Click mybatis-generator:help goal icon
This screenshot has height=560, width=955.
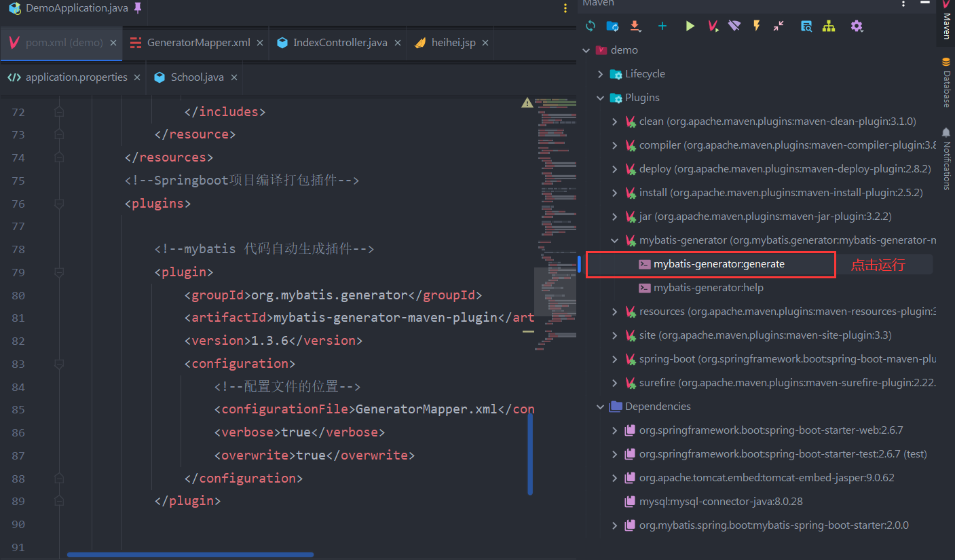coord(645,288)
